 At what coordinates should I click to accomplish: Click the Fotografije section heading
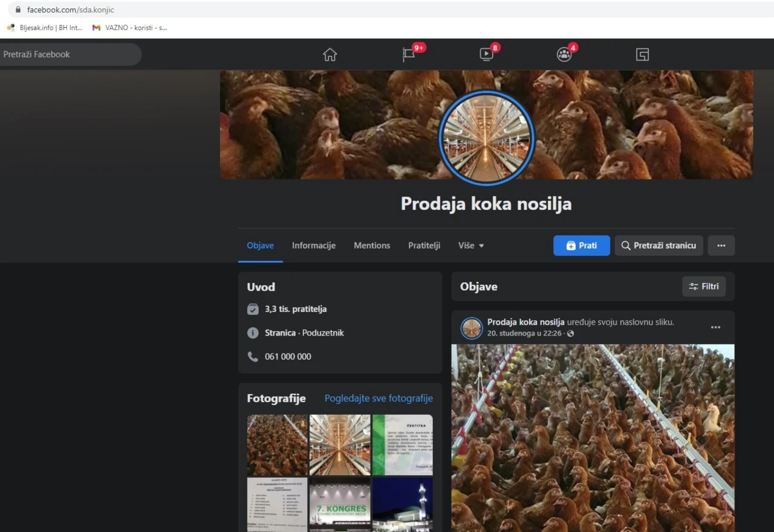point(276,398)
